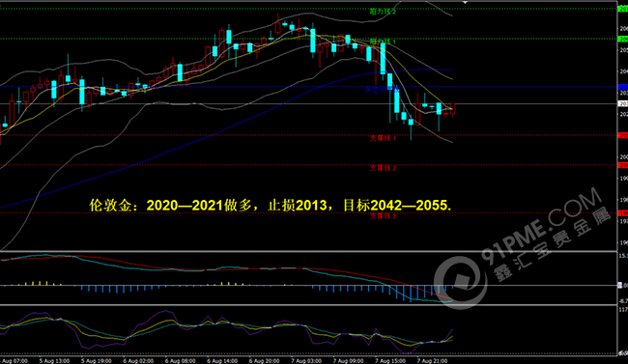628x364 pixels.
Task: Select the 阻力线 2 resistance label
Action: click(x=383, y=12)
